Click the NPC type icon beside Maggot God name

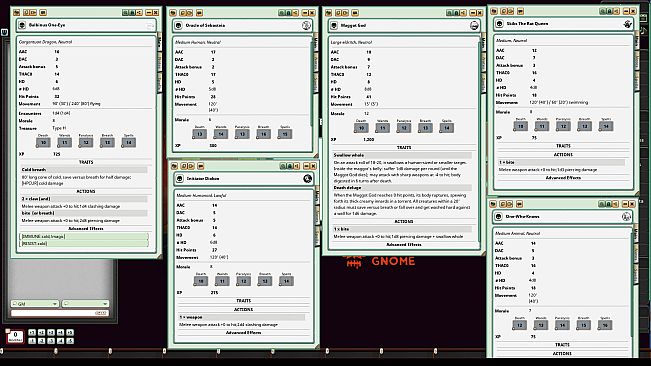pyautogui.click(x=334, y=26)
